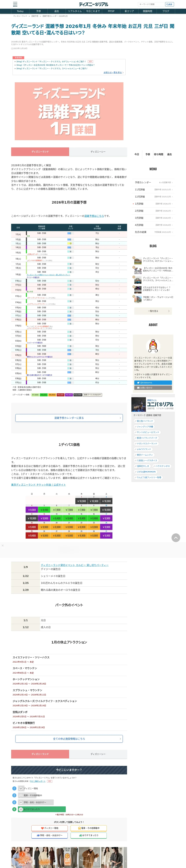Screen dimensions: 186x868
Task: Open the 12月詳細 menu entry
Action: [153, 196]
